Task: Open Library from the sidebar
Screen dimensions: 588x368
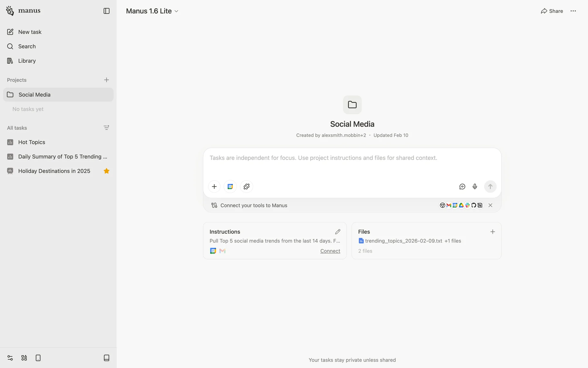Action: (x=27, y=61)
